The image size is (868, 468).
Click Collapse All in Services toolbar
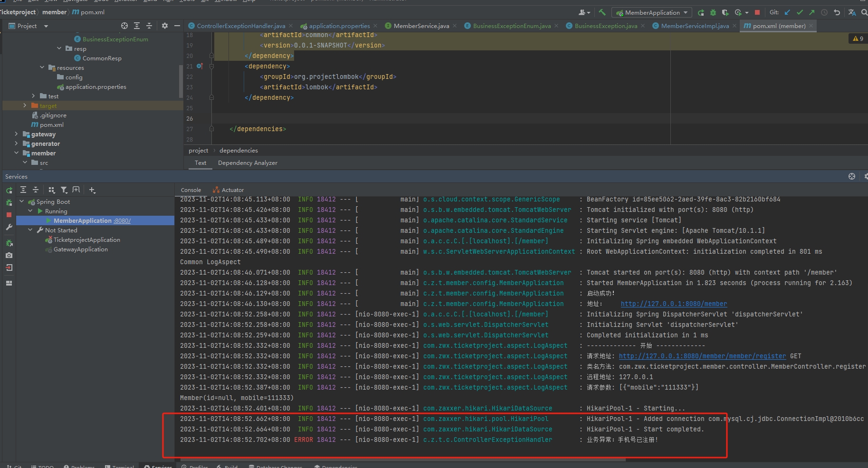pos(36,190)
